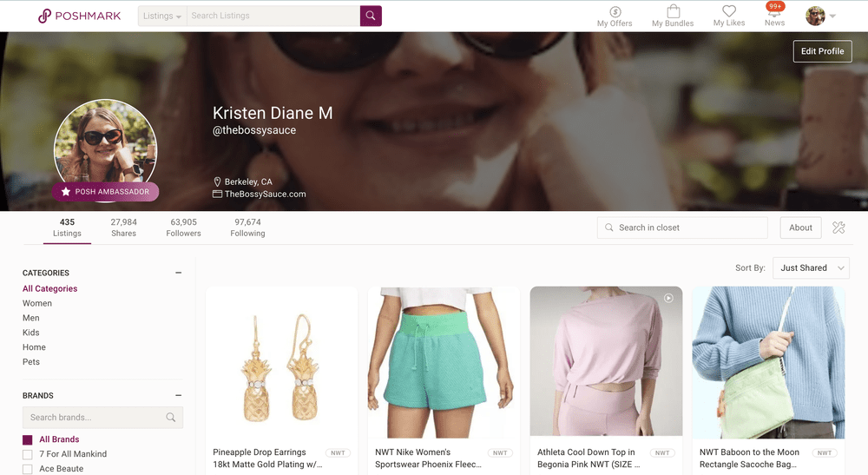
Task: Open My Likes heart icon
Action: pyautogui.click(x=729, y=10)
